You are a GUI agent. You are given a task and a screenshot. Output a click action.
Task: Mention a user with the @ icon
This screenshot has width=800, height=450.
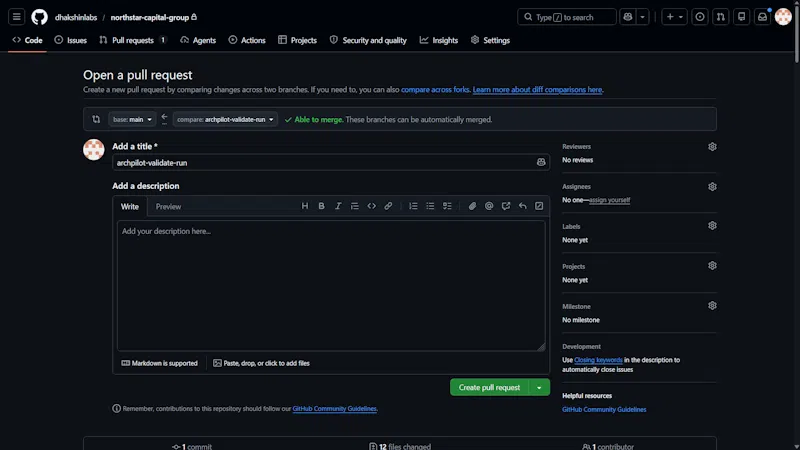[489, 206]
